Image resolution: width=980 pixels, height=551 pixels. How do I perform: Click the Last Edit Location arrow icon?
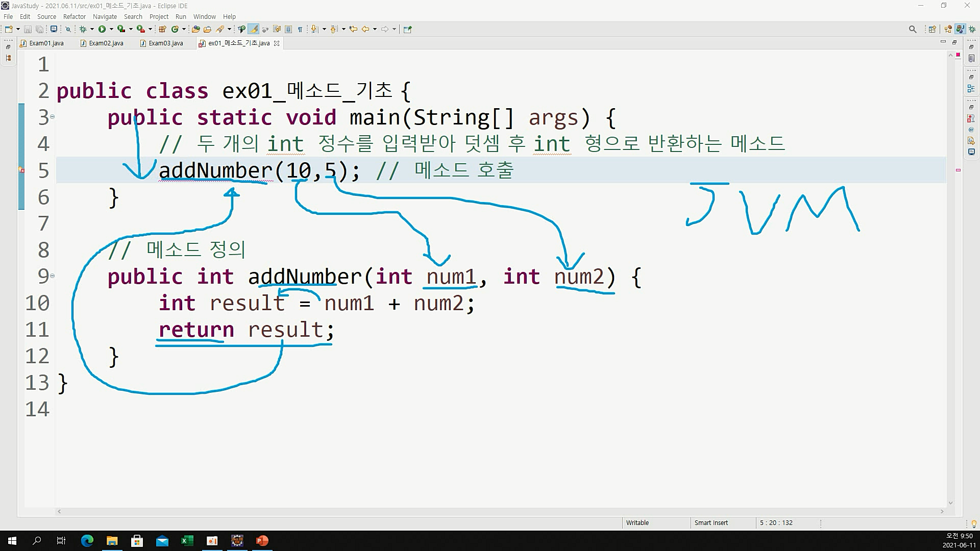point(353,29)
